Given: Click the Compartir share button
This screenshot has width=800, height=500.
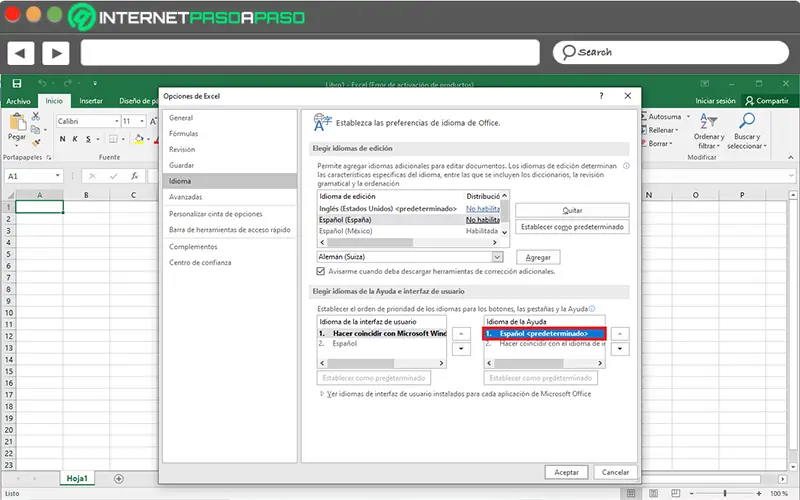Looking at the screenshot, I should [766, 101].
